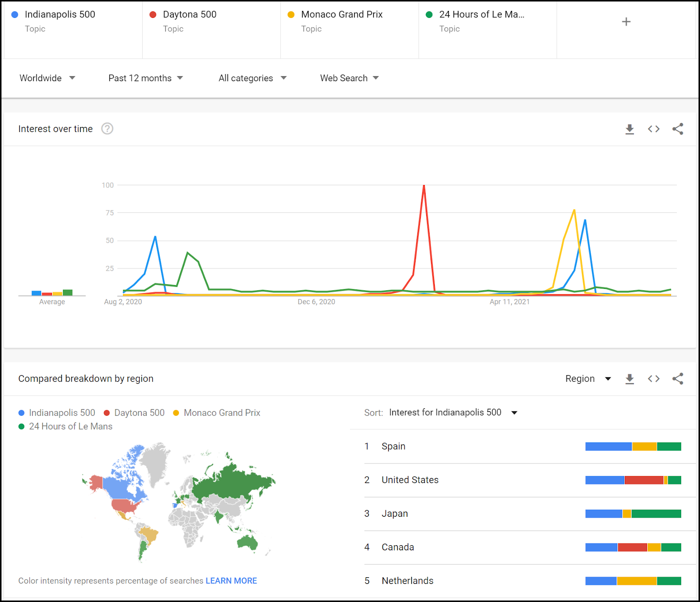Select the Monaco Grand Prix term
The image size is (700, 602).
342,14
